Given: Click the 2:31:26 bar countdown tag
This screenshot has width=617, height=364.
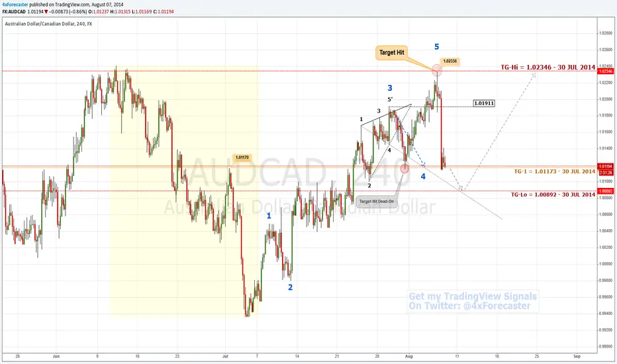Looking at the screenshot, I should point(605,172).
